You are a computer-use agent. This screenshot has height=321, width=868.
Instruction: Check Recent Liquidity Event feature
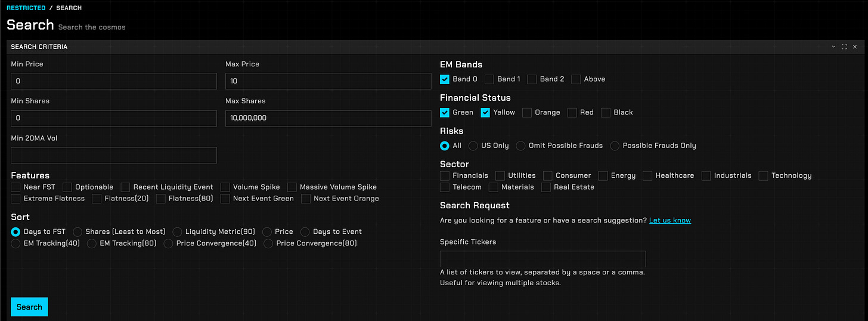tap(125, 187)
